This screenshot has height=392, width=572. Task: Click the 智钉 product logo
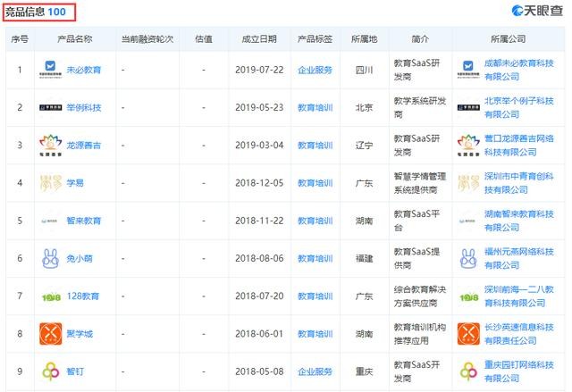click(50, 371)
